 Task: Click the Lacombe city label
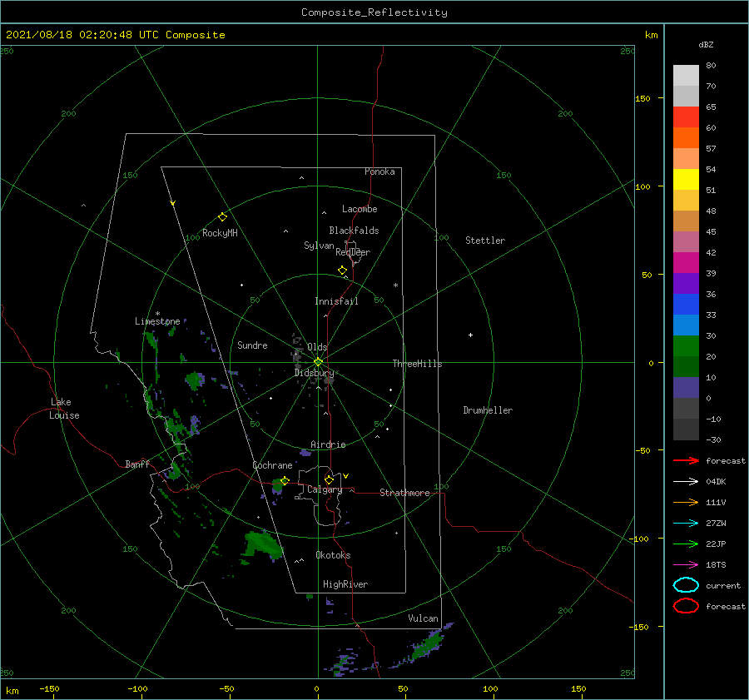360,209
